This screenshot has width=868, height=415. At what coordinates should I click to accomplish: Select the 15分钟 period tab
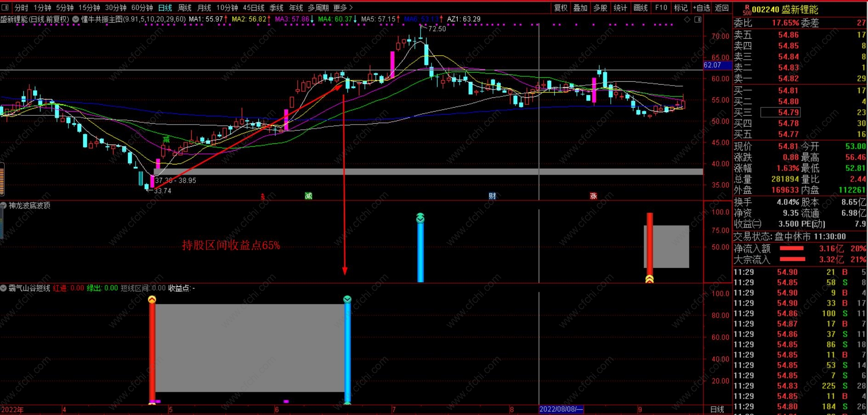point(89,8)
